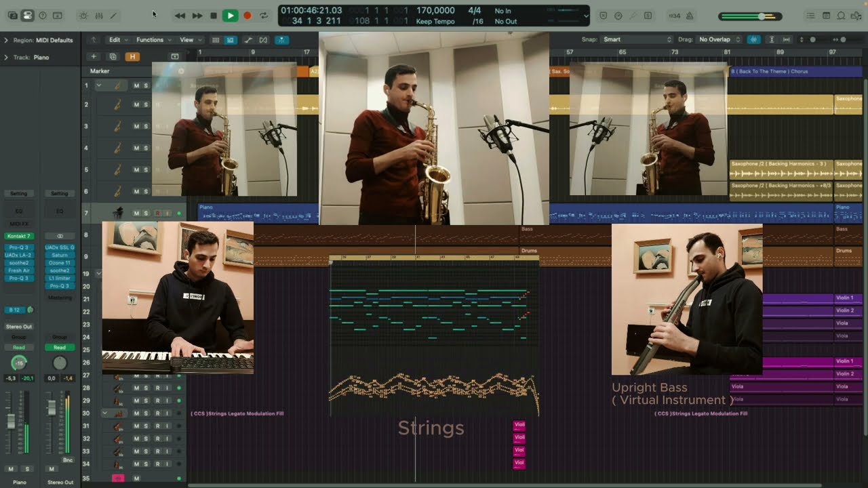Open the Fresh Air plugin slot
The height and width of the screenshot is (488, 868).
(18, 270)
